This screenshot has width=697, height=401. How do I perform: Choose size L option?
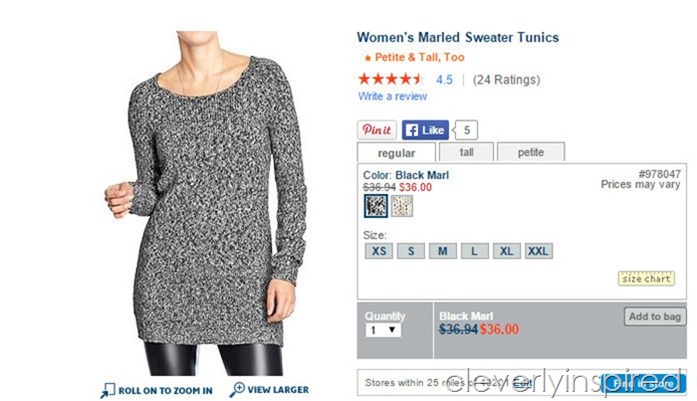click(x=475, y=251)
